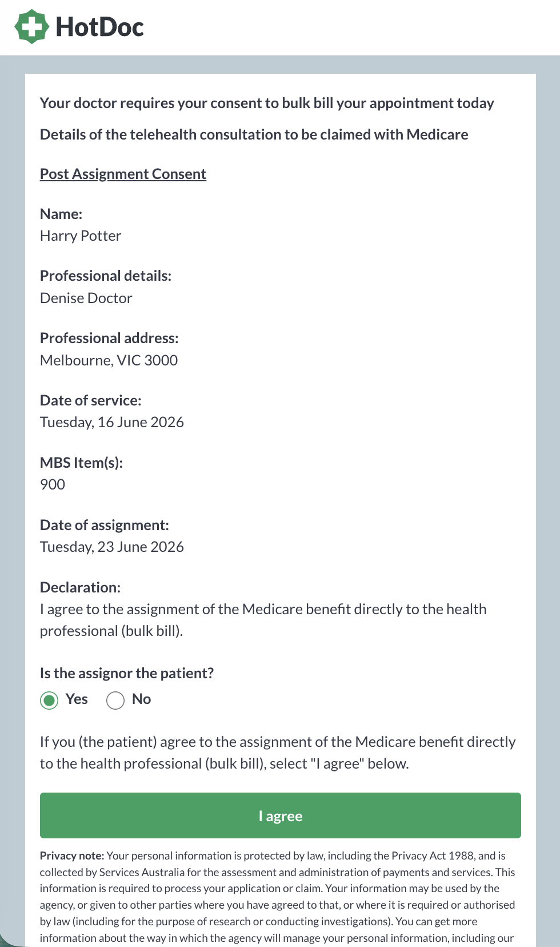Click the "Your doctor requires your consent" heading
Image resolution: width=560 pixels, height=947 pixels.
(267, 103)
